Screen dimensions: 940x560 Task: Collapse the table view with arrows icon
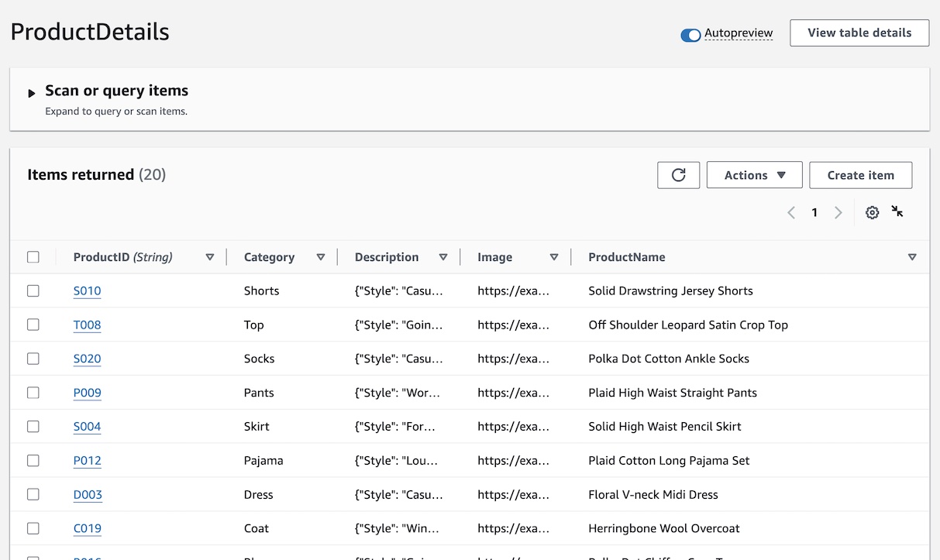pyautogui.click(x=897, y=211)
